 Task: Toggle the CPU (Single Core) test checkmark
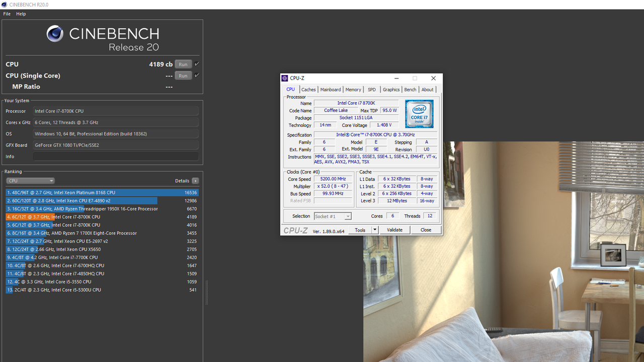(x=197, y=76)
